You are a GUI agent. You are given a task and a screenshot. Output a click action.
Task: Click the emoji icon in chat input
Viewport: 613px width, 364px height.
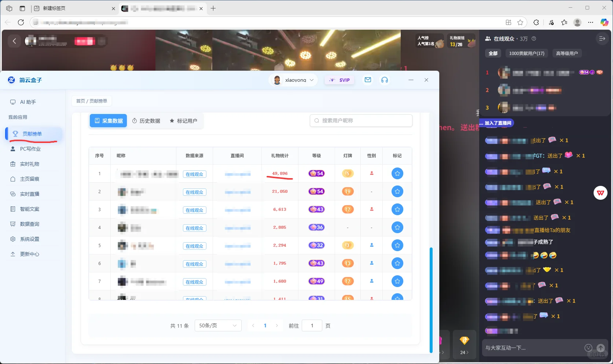[588, 348]
